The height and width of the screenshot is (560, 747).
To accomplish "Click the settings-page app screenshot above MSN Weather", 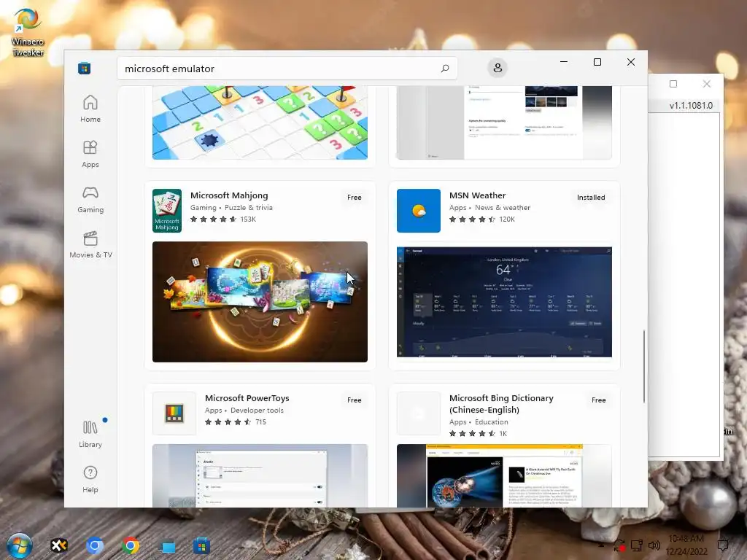I will pyautogui.click(x=504, y=122).
